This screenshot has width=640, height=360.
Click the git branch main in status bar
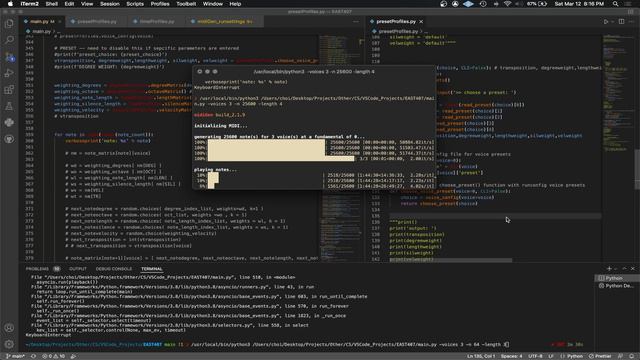(x=15, y=356)
